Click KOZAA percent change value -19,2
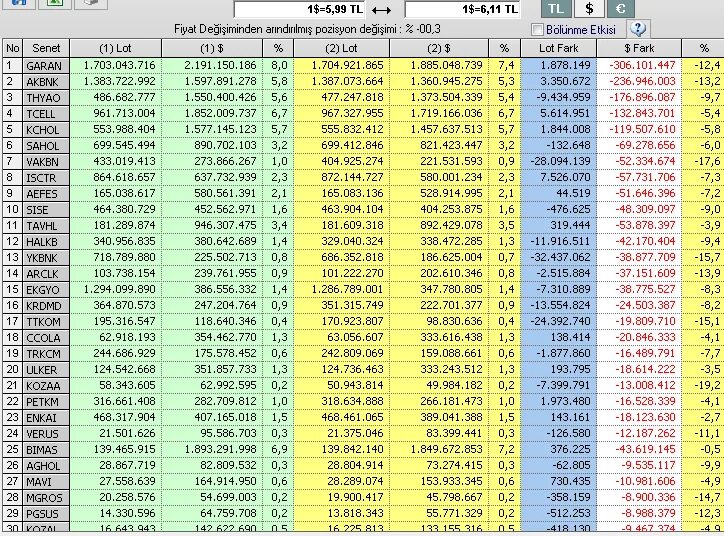This screenshot has height=536, width=724. [707, 385]
